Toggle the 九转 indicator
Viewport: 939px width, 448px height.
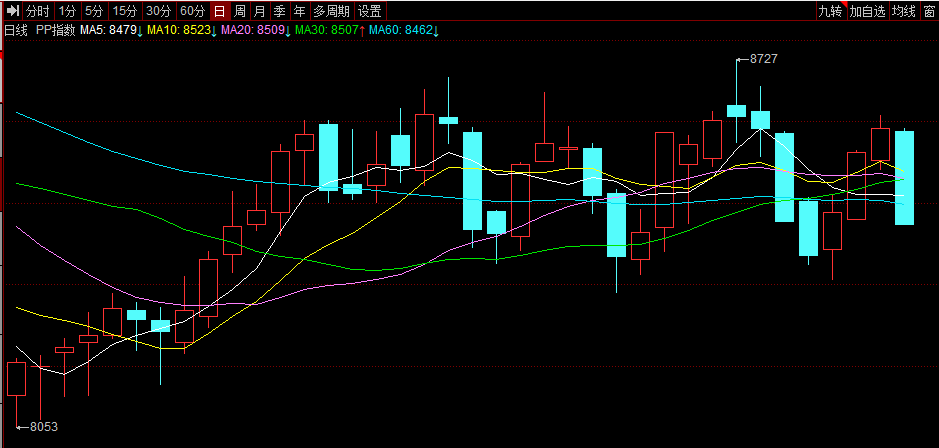tap(832, 10)
